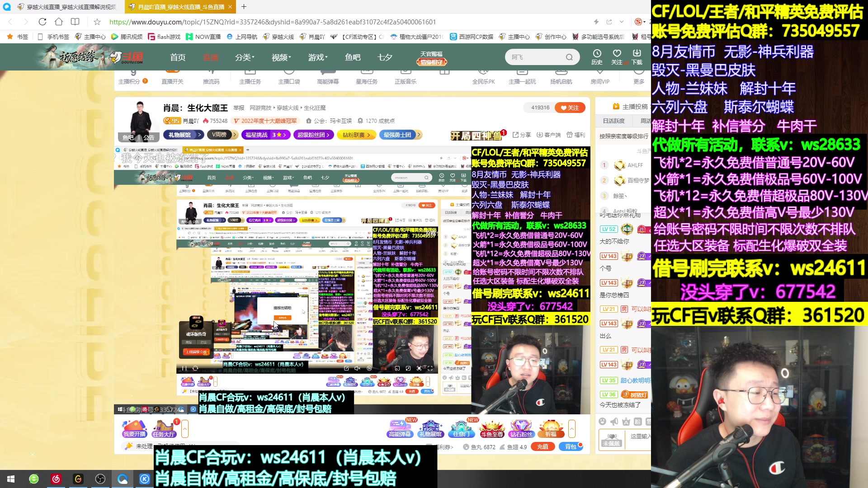Image resolution: width=868 pixels, height=488 pixels.
Task: Click the 任意门 portal icon
Action: 461,428
